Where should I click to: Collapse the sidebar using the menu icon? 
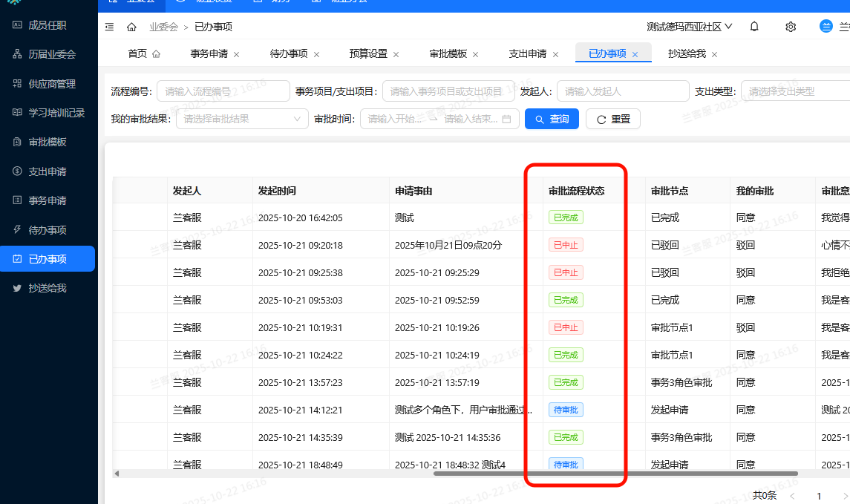[109, 26]
